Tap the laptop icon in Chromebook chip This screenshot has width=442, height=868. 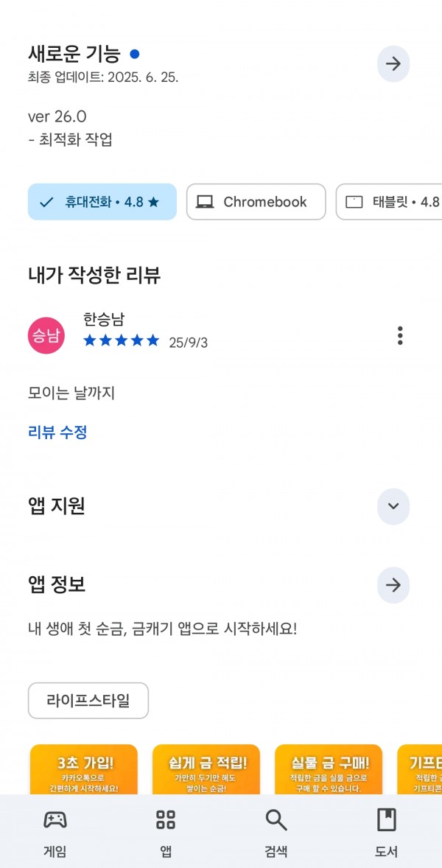(x=205, y=202)
